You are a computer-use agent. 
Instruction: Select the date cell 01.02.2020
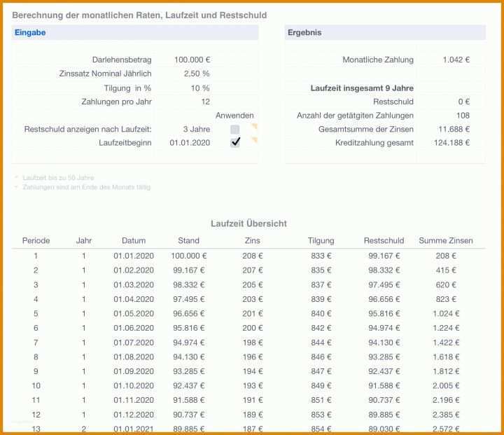point(134,270)
